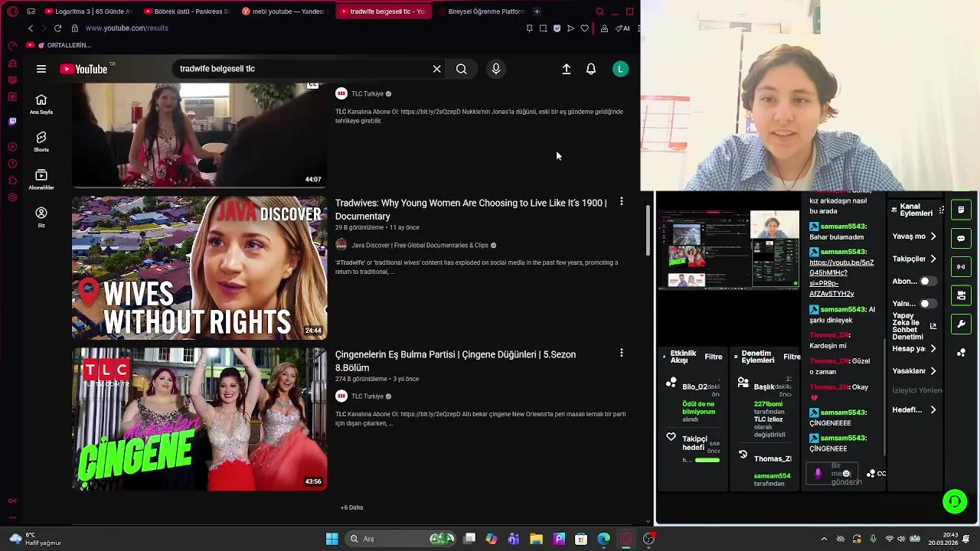Click the browser address bar URL
Image resolution: width=980 pixels, height=551 pixels.
pos(127,28)
